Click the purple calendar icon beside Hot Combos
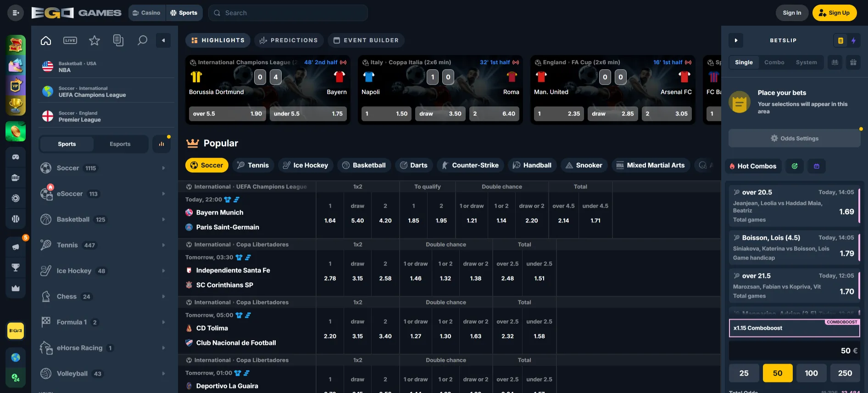The image size is (868, 393). [x=817, y=166]
